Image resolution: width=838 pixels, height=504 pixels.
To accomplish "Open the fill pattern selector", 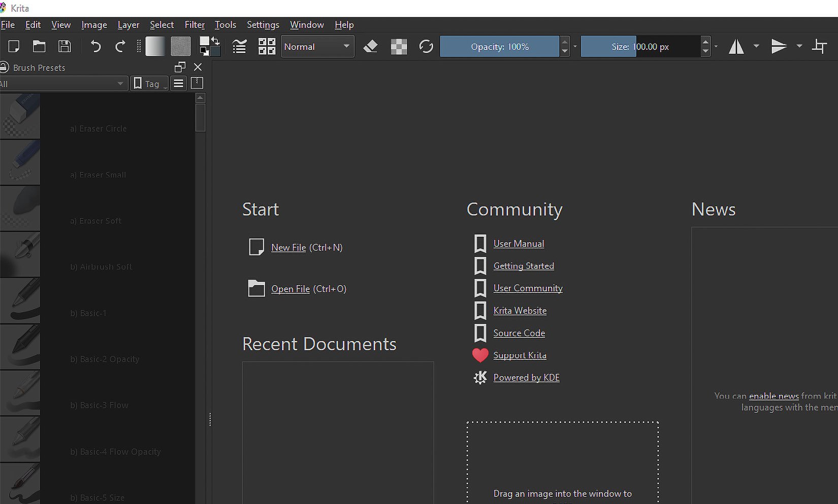I will click(x=180, y=46).
